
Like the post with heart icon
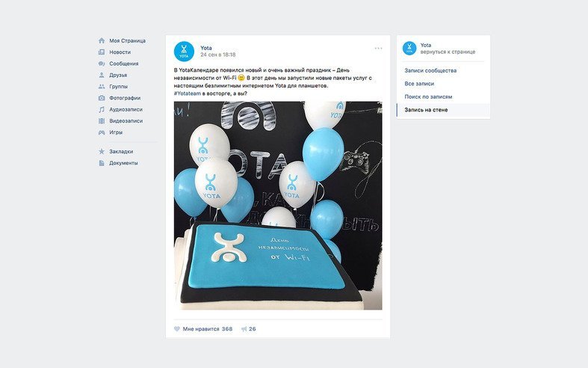[177, 329]
